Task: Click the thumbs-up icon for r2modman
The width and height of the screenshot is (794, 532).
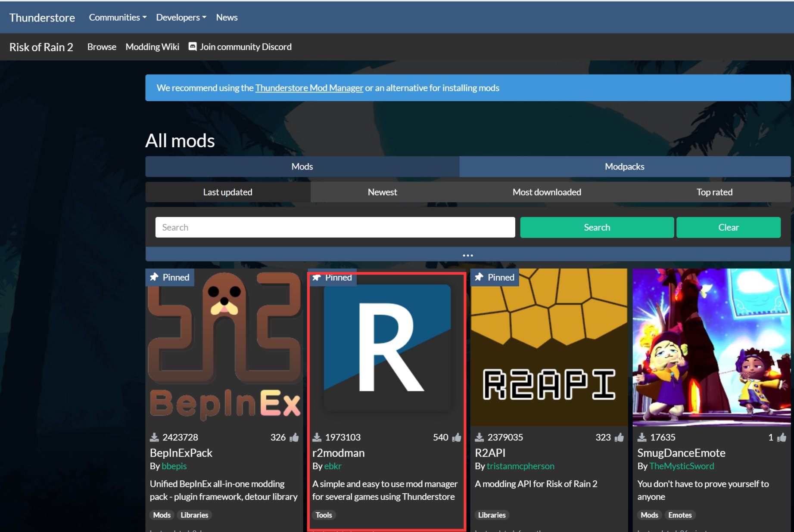Action: (457, 437)
